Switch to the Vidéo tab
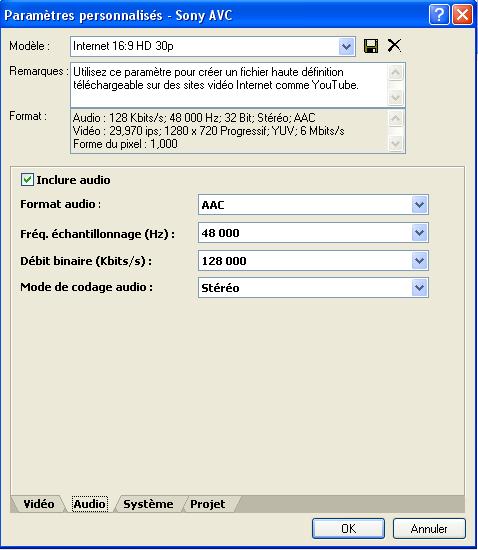The width and height of the screenshot is (478, 550). (x=38, y=504)
